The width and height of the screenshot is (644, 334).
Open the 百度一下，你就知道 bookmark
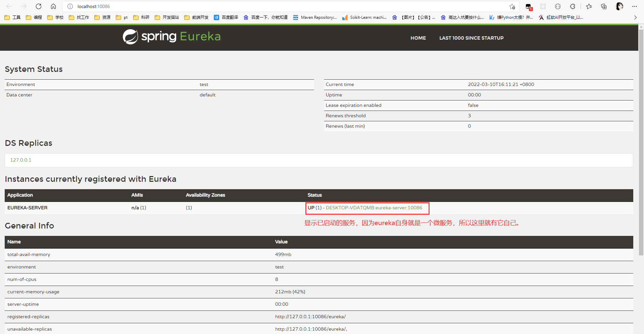[265, 17]
